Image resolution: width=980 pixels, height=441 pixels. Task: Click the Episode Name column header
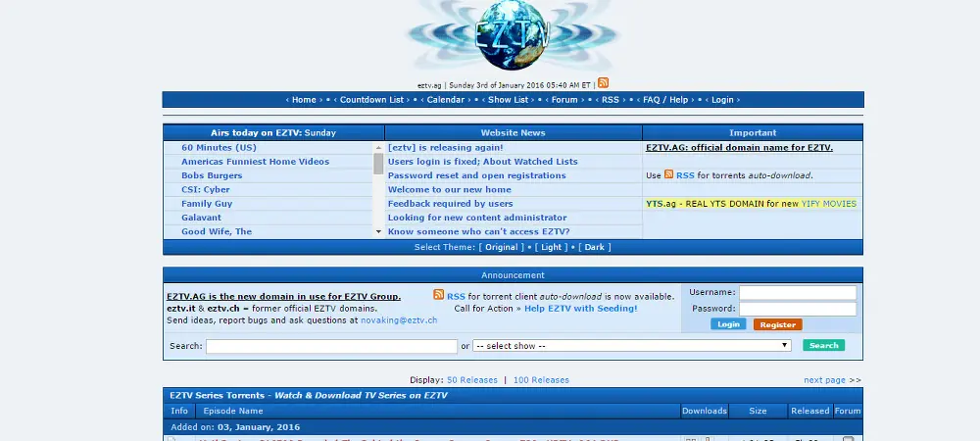pos(233,411)
